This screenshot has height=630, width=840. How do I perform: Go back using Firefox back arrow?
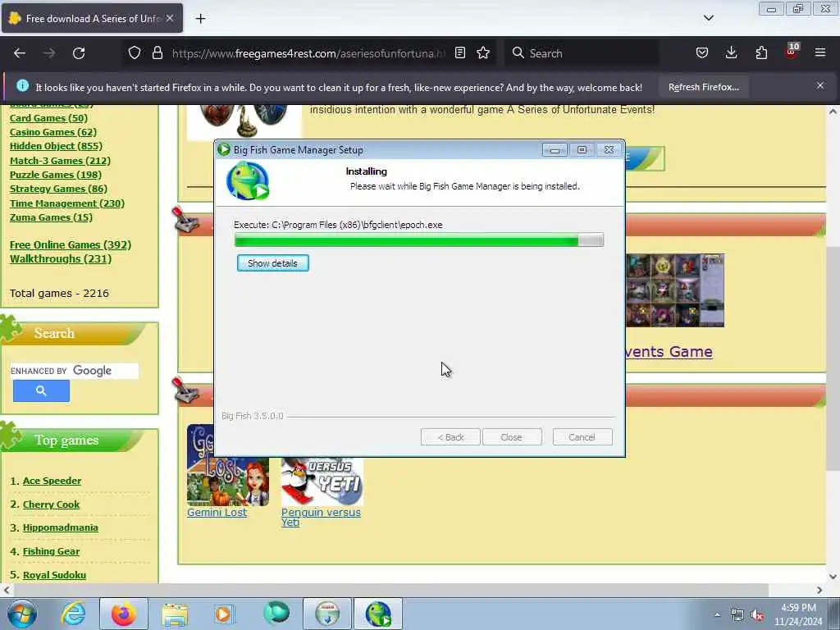pyautogui.click(x=20, y=53)
